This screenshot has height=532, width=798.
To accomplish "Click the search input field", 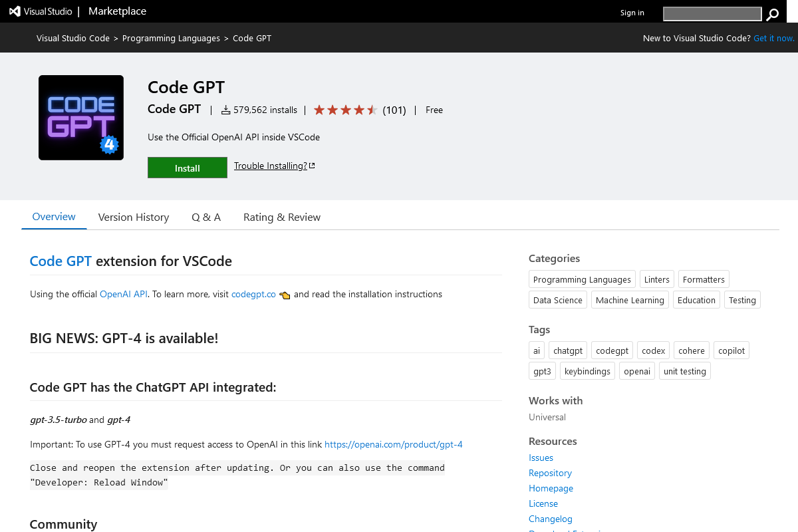I will [x=712, y=13].
